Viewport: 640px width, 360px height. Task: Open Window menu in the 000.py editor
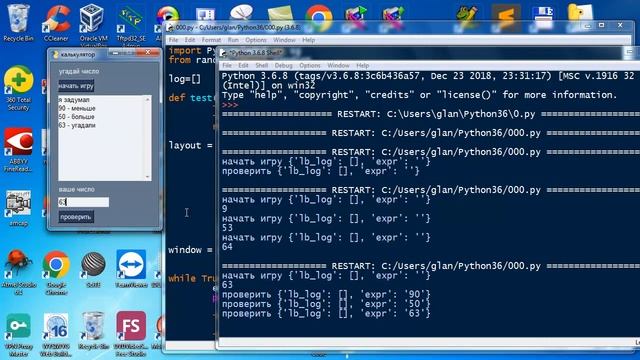[284, 40]
